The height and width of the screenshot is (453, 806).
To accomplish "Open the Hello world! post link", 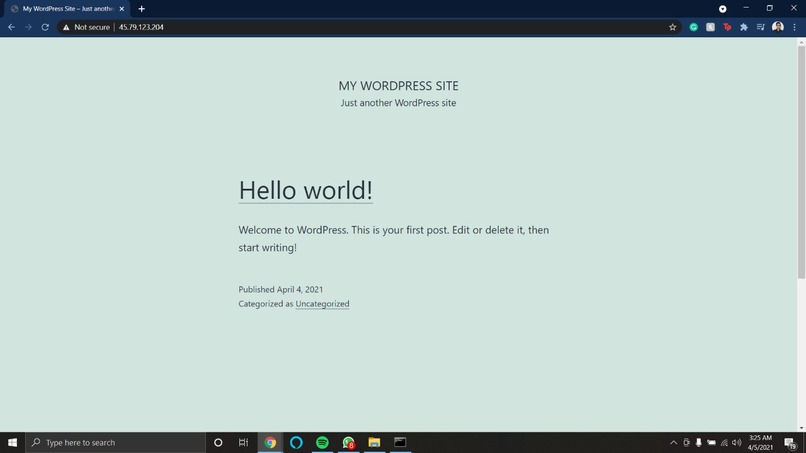I will click(x=305, y=190).
